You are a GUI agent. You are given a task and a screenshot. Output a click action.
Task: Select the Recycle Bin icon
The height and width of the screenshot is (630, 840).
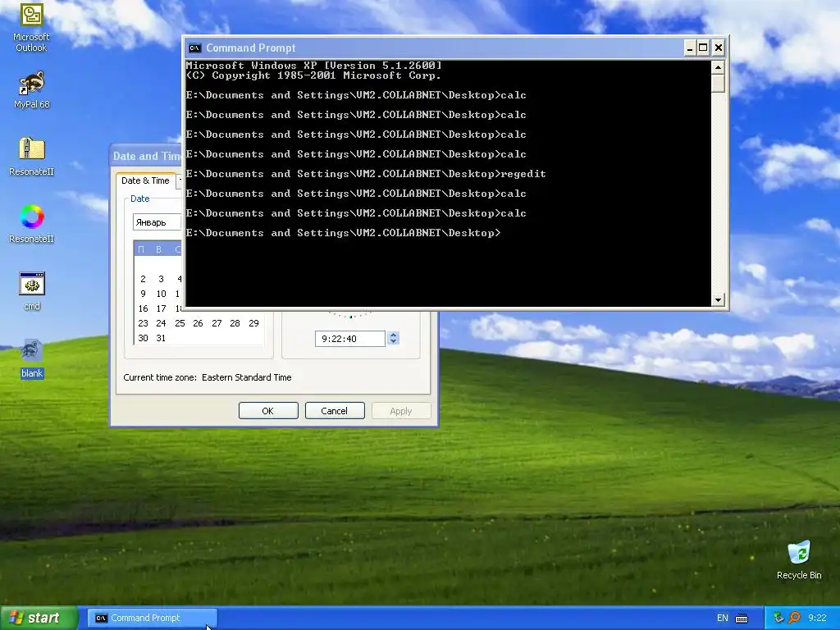pyautogui.click(x=799, y=560)
